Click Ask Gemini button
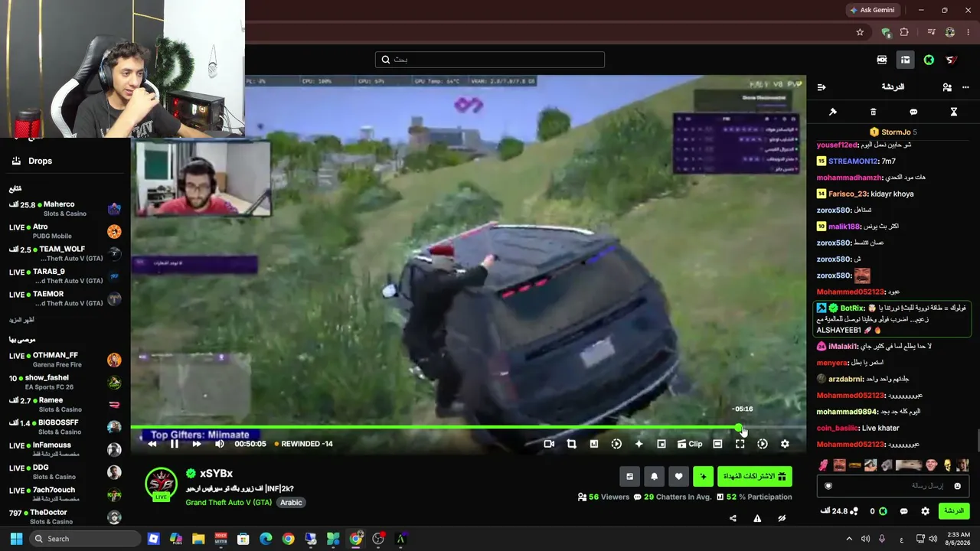Viewport: 980px width, 551px height. tap(872, 10)
